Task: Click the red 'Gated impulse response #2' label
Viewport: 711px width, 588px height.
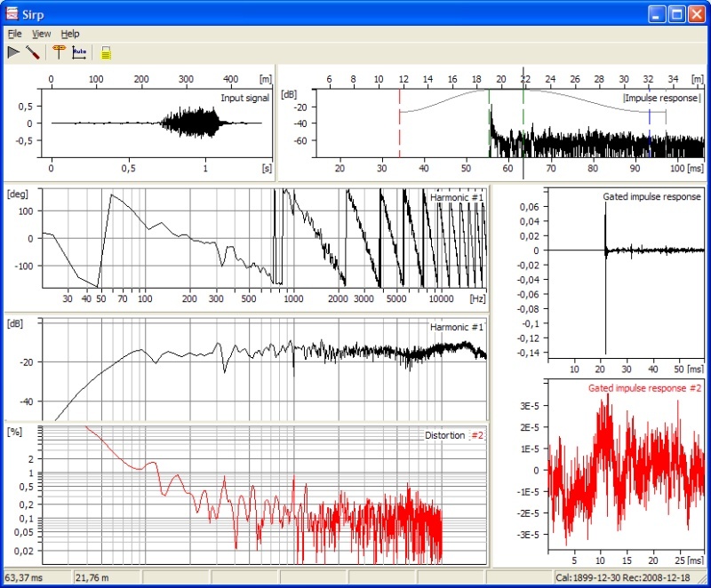Action: [x=645, y=388]
